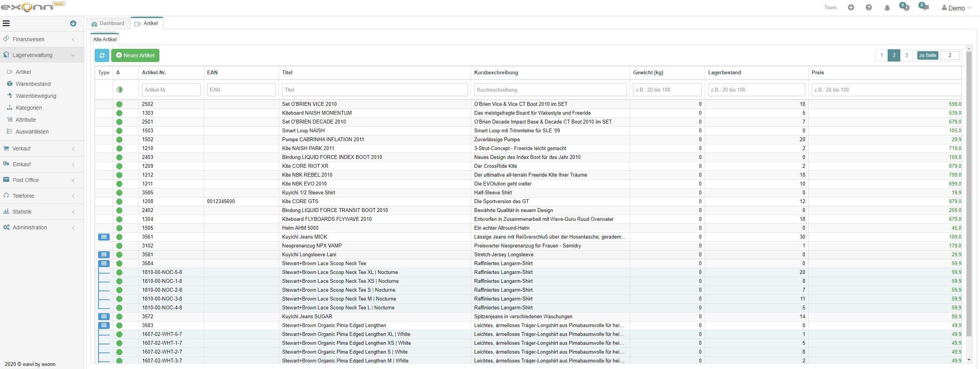
Task: Click the help question mark icon
Action: [x=869, y=7]
